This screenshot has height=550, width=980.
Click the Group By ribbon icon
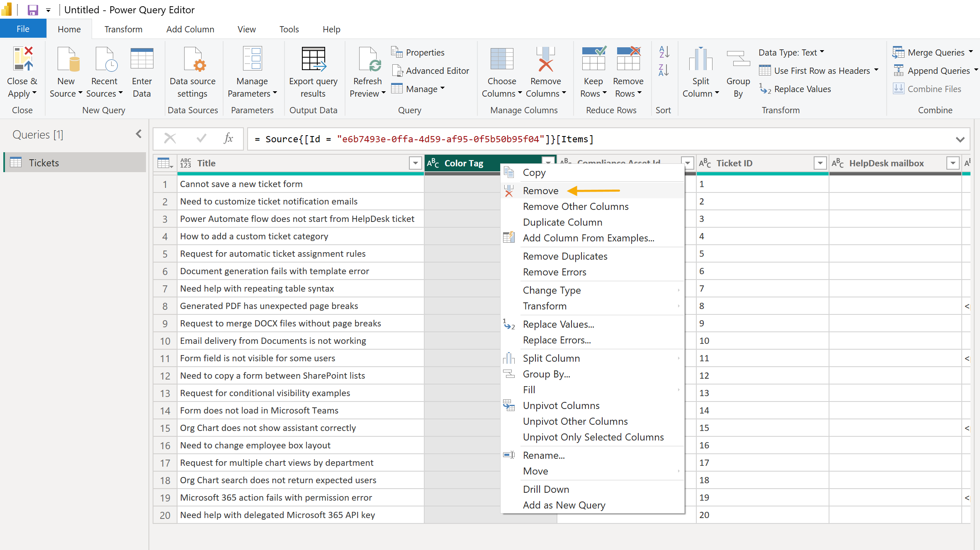click(x=738, y=58)
